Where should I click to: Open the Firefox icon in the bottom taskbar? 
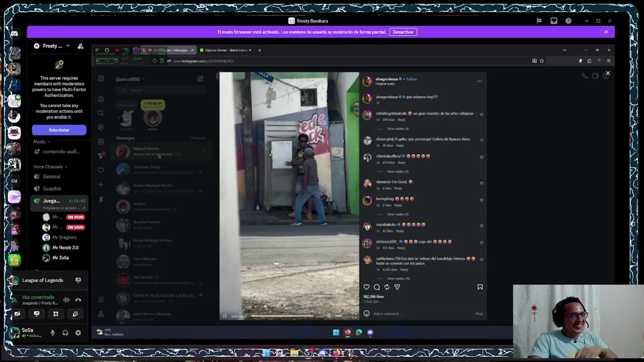(337, 353)
